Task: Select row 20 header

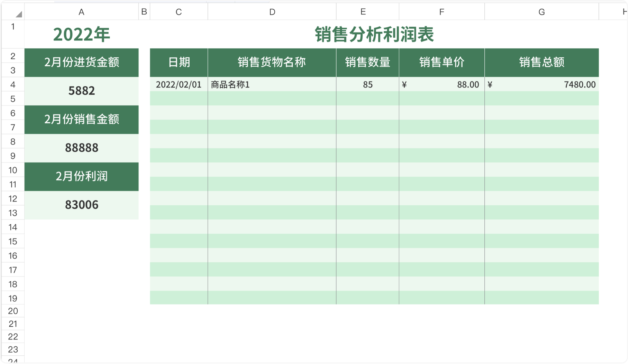Action: point(13,311)
